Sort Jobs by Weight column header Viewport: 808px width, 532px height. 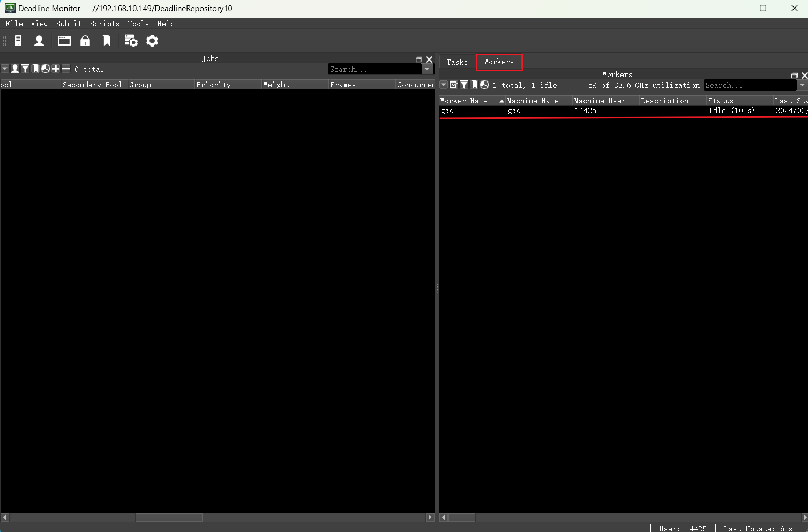(x=295, y=85)
